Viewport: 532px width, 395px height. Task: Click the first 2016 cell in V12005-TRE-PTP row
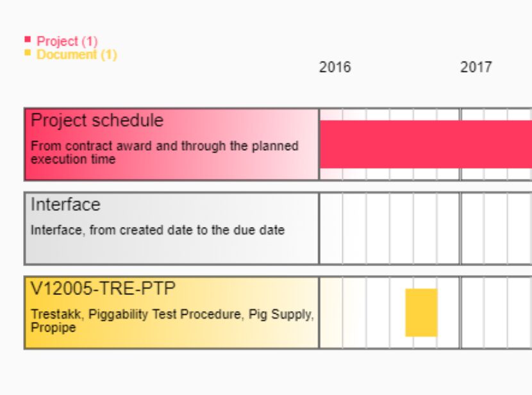click(331, 312)
